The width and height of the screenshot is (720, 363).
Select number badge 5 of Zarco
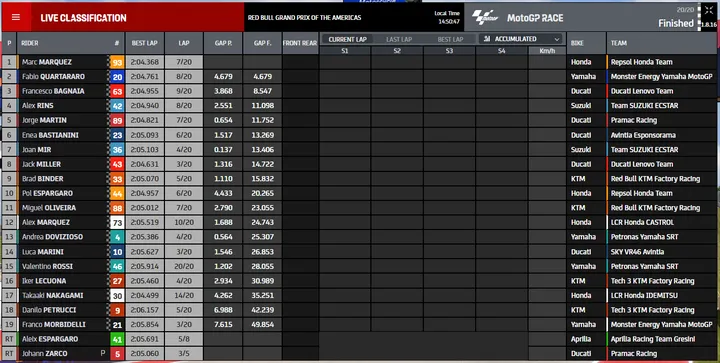coord(117,354)
